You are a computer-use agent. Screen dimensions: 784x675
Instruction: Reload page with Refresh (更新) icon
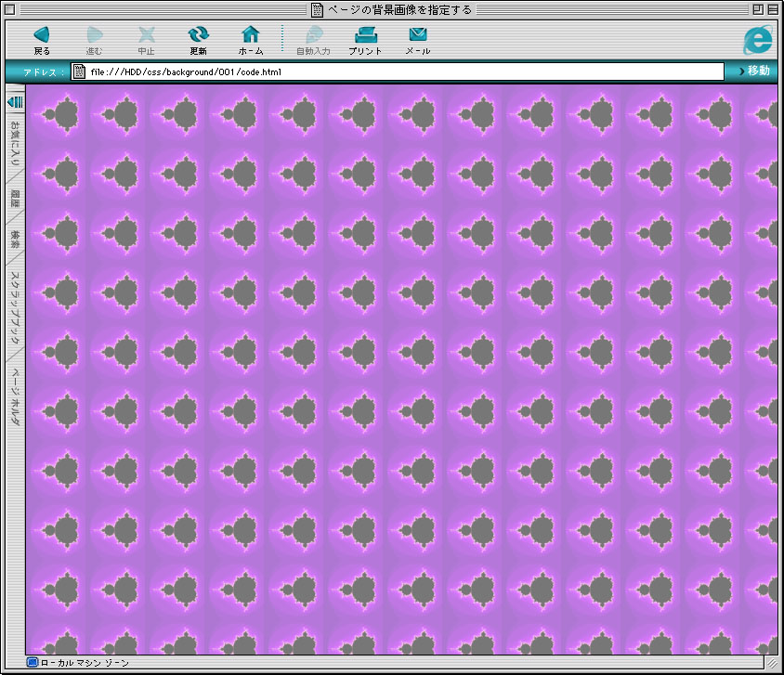point(199,35)
